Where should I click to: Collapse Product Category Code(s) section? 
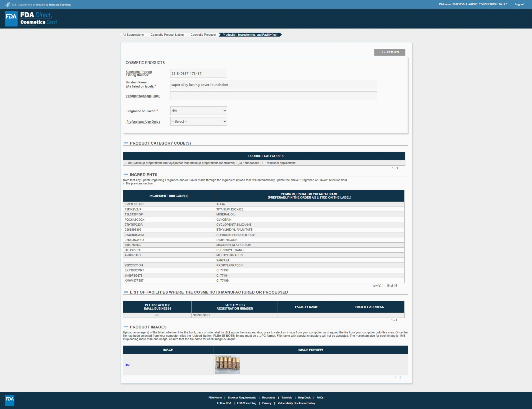click(x=126, y=143)
